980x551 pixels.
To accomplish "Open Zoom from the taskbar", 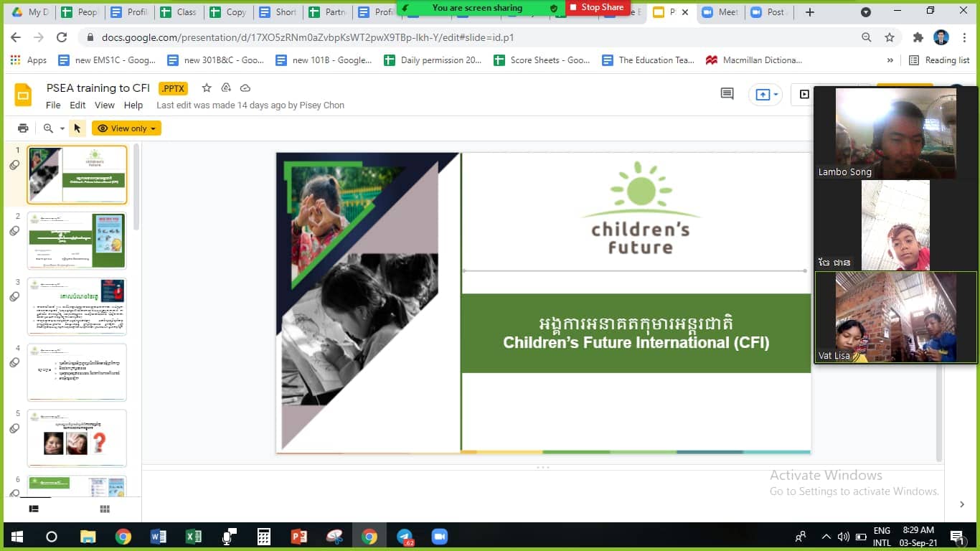I will click(x=440, y=537).
